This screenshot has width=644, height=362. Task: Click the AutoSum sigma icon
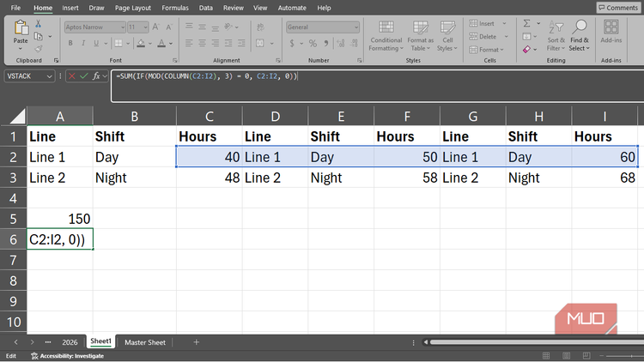tap(527, 23)
